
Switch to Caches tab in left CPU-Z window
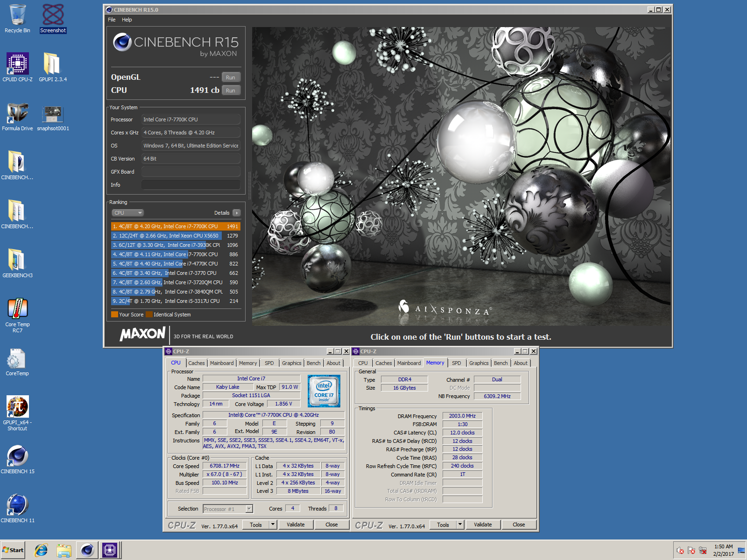pyautogui.click(x=197, y=363)
